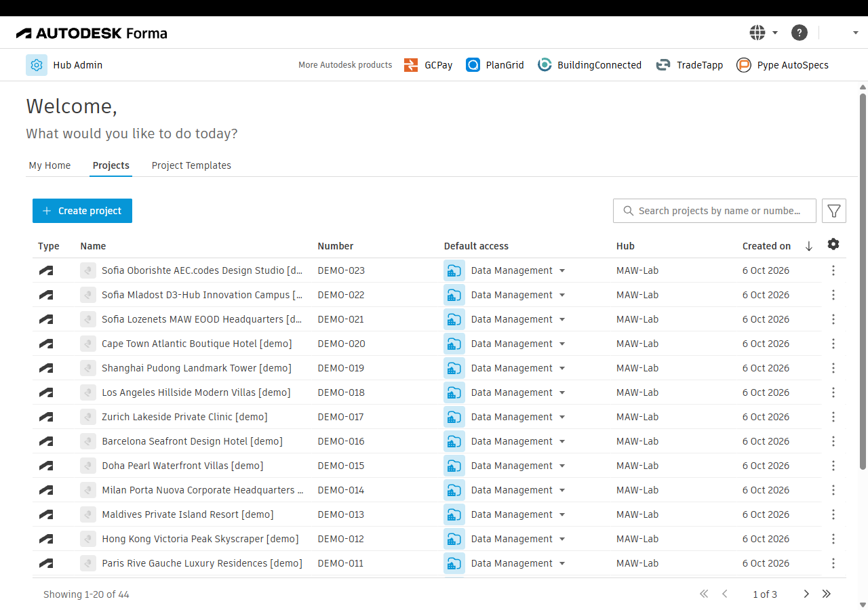Jump to last page of projects

click(x=827, y=594)
